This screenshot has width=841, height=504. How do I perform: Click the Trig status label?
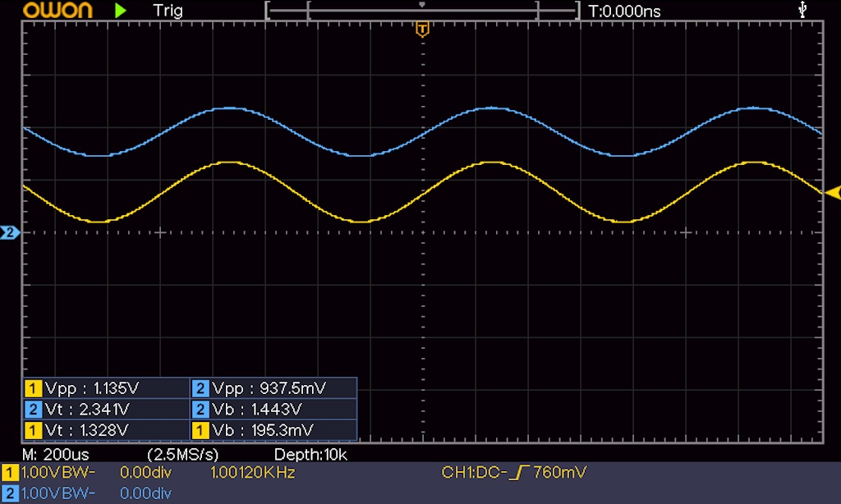click(x=168, y=11)
